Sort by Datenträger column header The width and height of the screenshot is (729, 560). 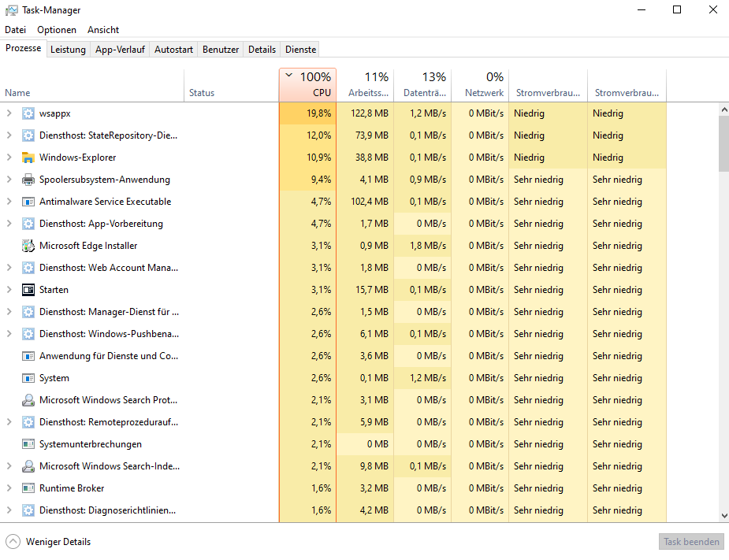point(422,85)
